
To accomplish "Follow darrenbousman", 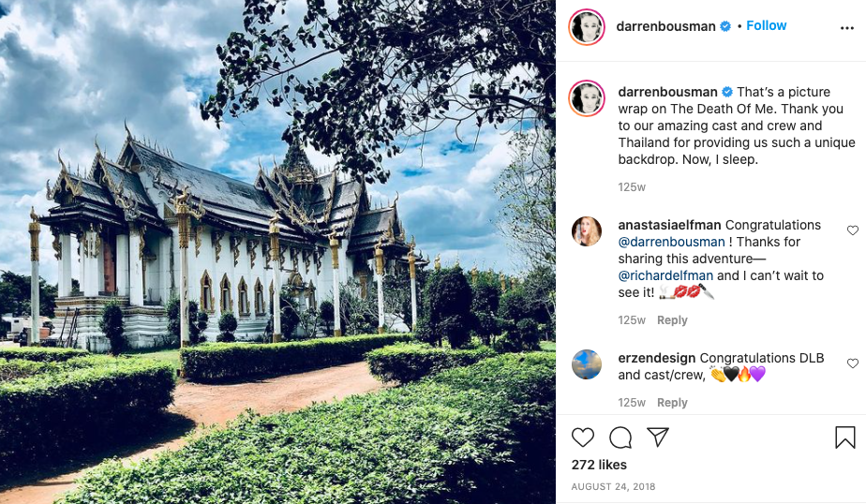I will pos(766,26).
